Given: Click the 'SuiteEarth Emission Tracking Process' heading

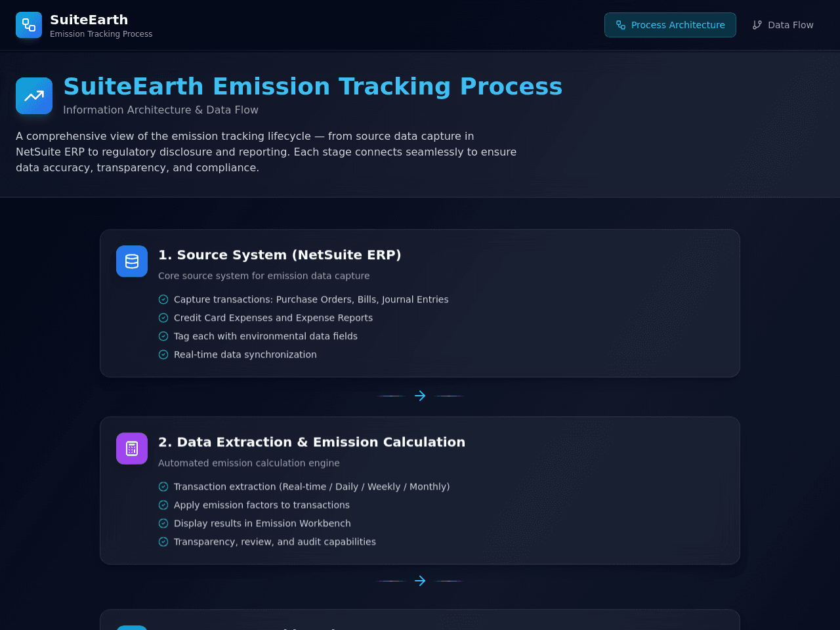Looking at the screenshot, I should pyautogui.click(x=312, y=87).
